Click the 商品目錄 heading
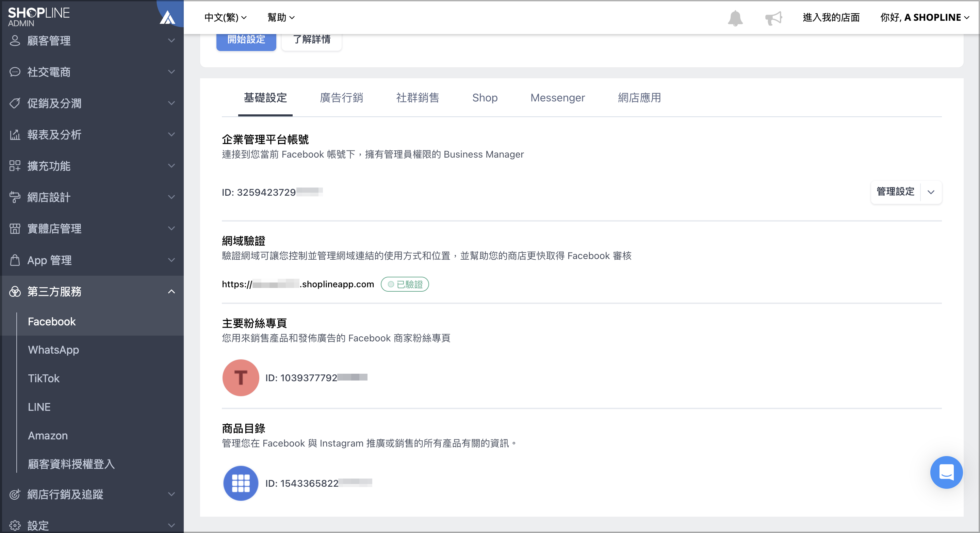This screenshot has height=533, width=980. click(x=244, y=429)
